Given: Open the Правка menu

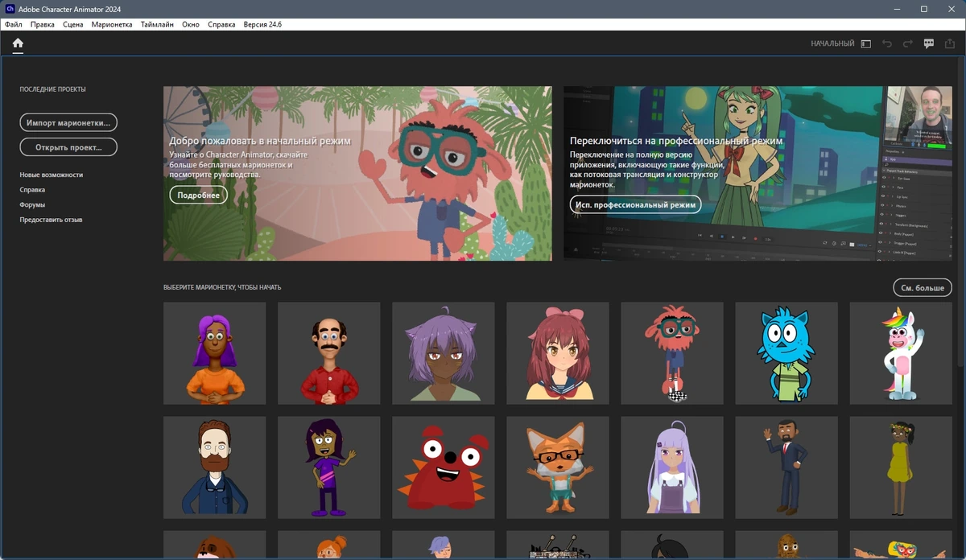Looking at the screenshot, I should tap(43, 25).
